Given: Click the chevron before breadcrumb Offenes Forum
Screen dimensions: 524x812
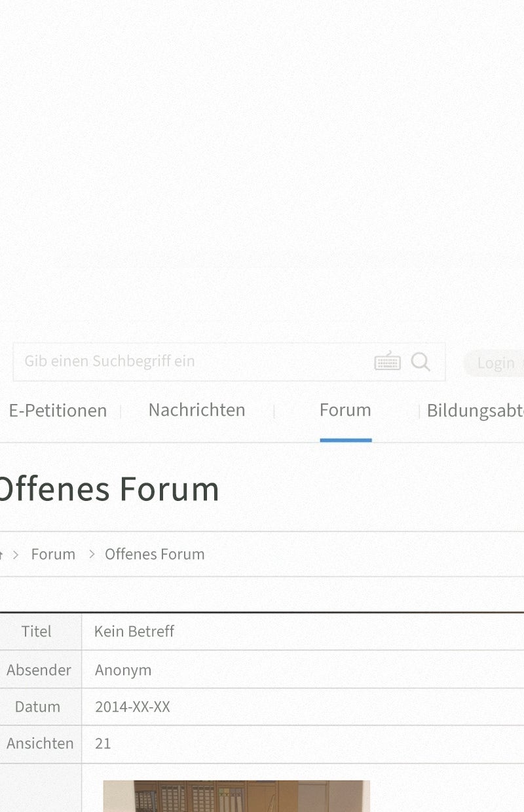Looking at the screenshot, I should tap(92, 554).
